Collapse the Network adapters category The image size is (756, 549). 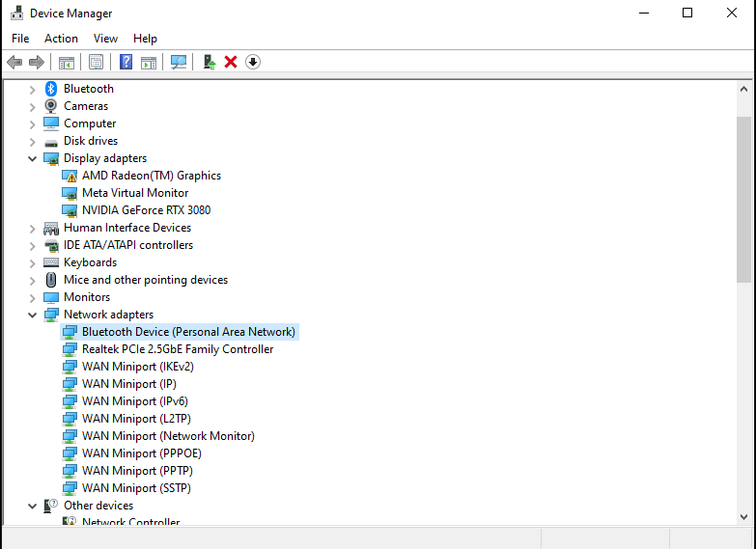tap(32, 315)
